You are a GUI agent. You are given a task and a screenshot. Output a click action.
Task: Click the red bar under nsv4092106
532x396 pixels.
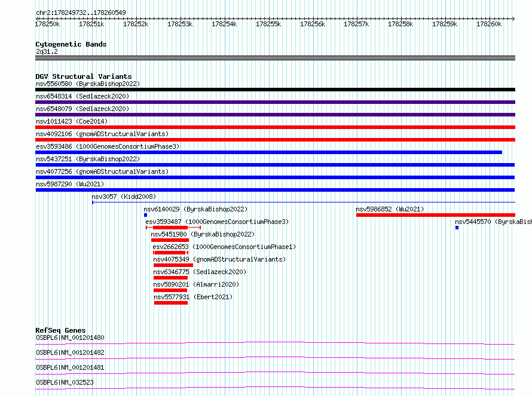click(x=275, y=140)
